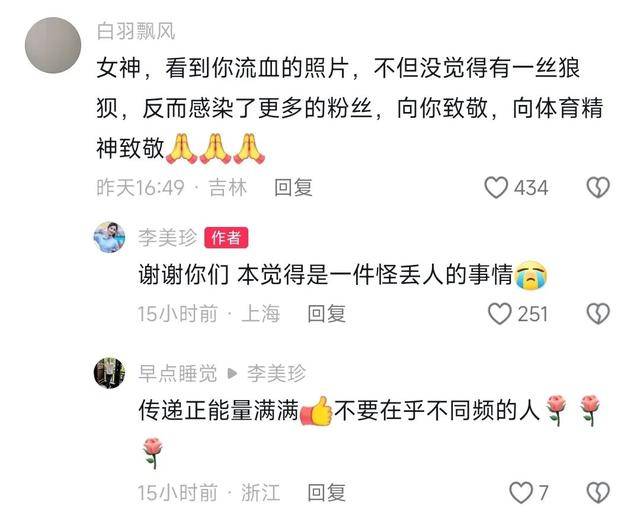The image size is (640, 531).
Task: Tap the thumbs-up emoji in 早点睡觉's reply
Action: pos(316,411)
